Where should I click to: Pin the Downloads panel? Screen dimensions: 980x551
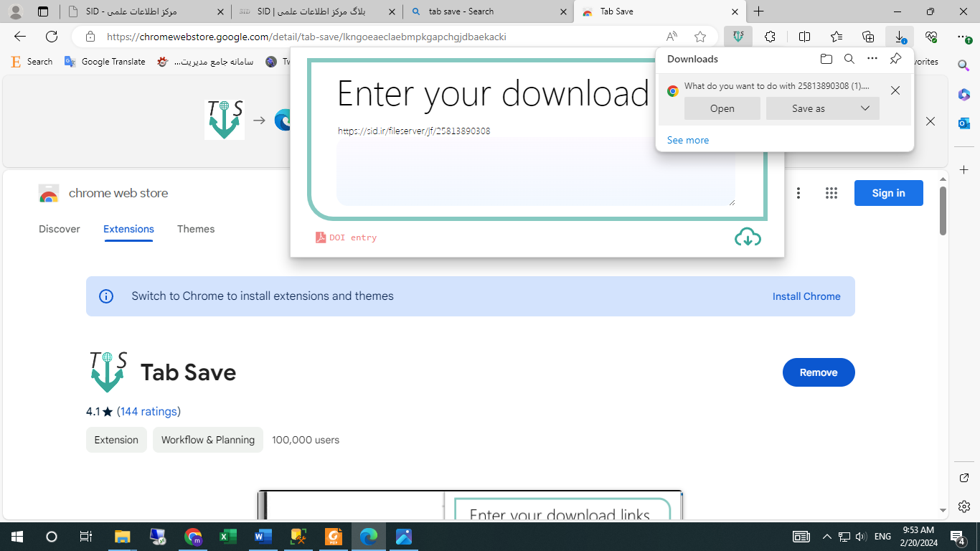pyautogui.click(x=895, y=59)
